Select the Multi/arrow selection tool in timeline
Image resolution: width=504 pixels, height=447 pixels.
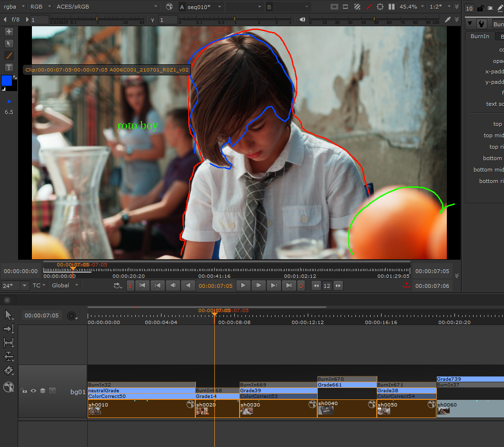click(x=9, y=315)
